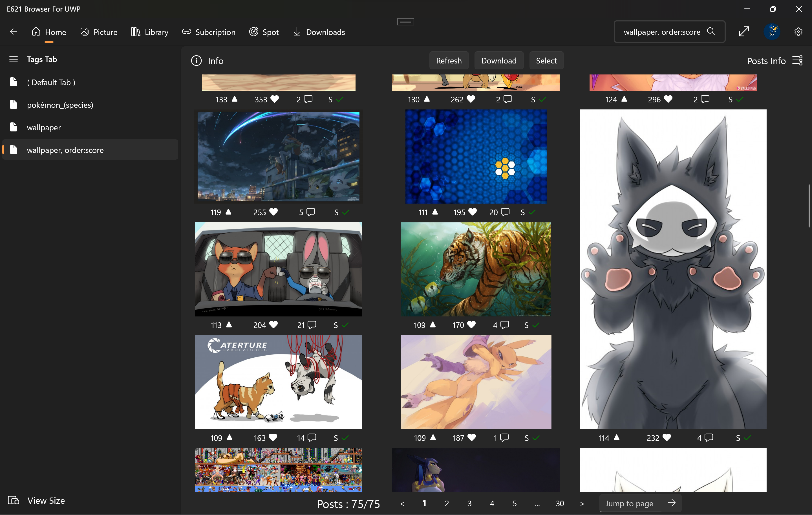
Task: Open the Downloads tab
Action: coord(319,32)
